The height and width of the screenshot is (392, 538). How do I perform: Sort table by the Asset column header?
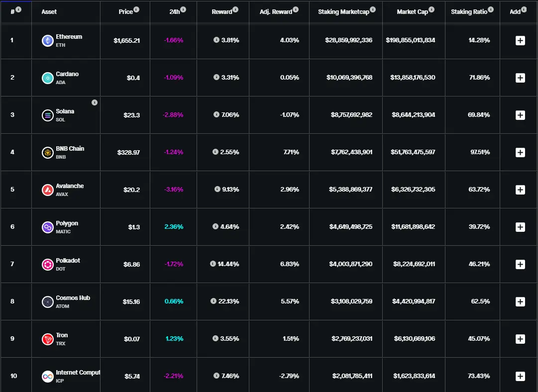49,11
